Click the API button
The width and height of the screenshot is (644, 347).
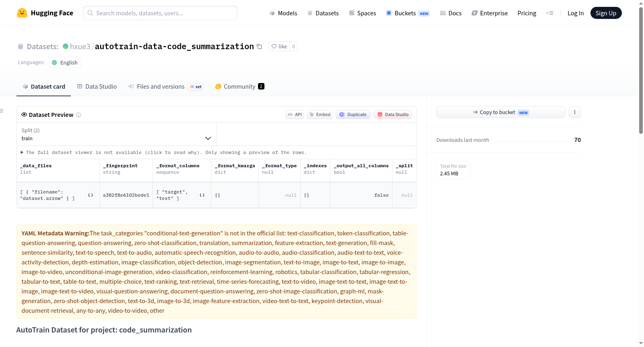point(295,114)
